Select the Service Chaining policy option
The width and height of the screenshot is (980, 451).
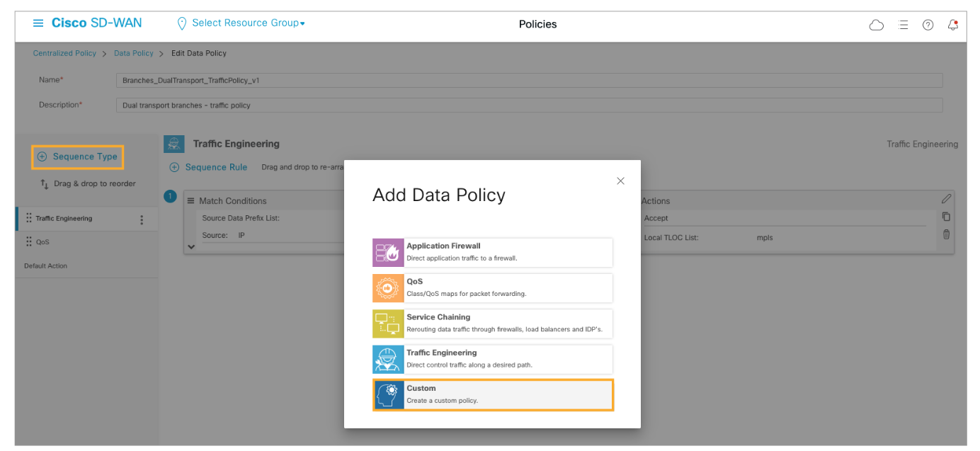(492, 324)
